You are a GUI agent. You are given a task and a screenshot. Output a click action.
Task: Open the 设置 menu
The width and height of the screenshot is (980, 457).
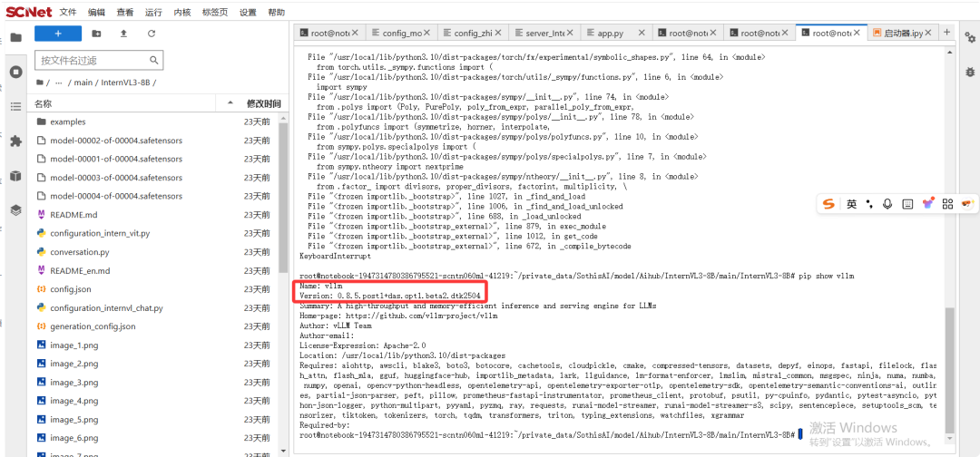pyautogui.click(x=248, y=13)
